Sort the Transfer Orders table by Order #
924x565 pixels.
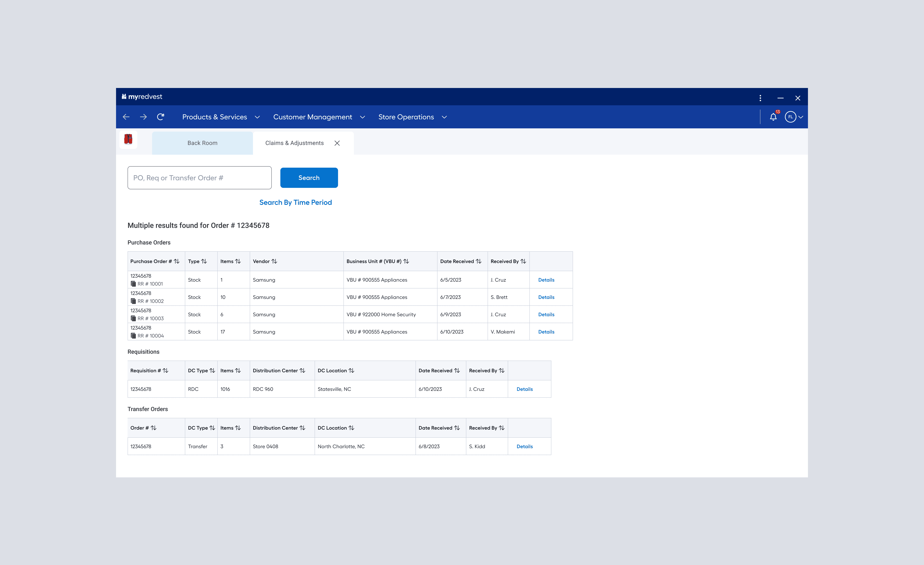153,428
